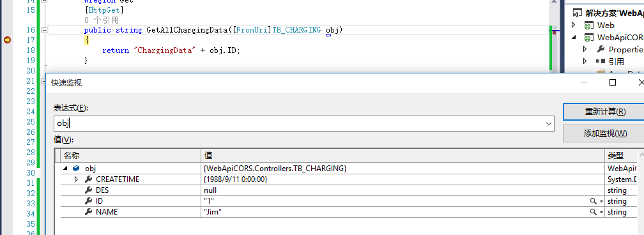Click the 类型 column header

click(x=621, y=155)
